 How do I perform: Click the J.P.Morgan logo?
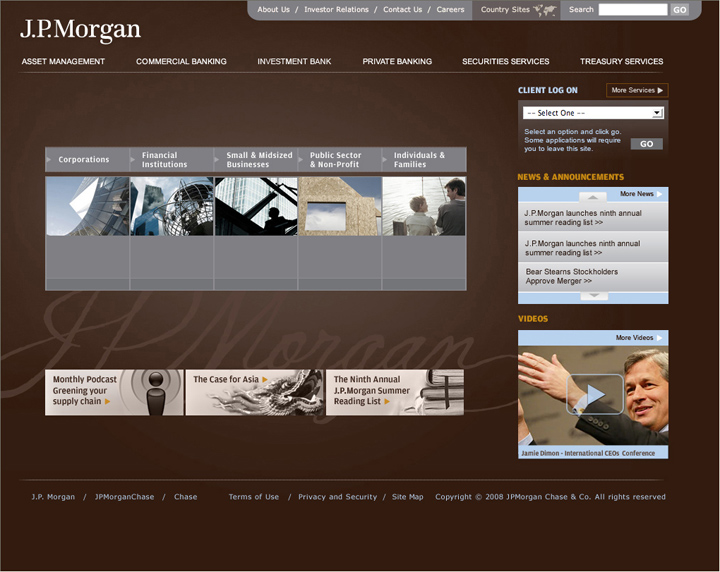click(80, 30)
